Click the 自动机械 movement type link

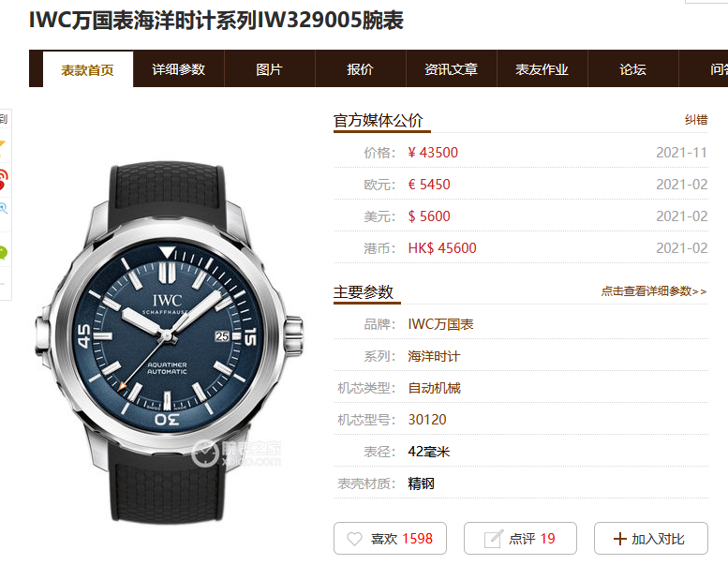click(x=434, y=388)
